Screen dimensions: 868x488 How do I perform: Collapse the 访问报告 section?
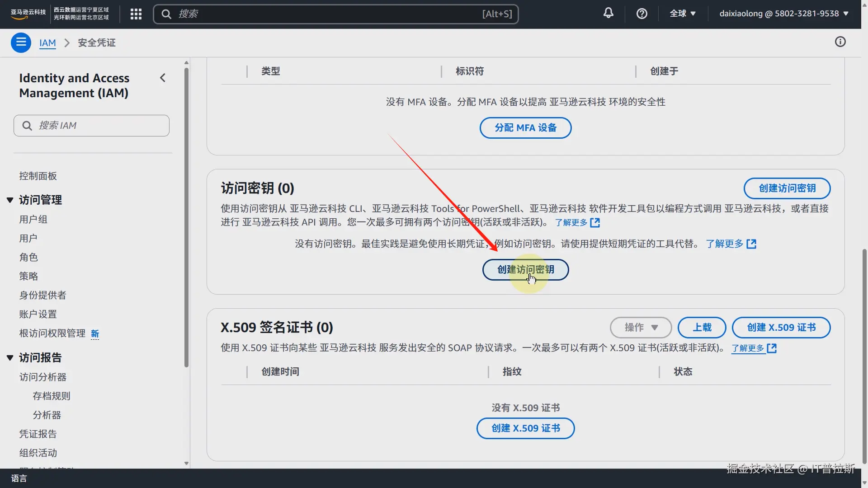tap(10, 357)
